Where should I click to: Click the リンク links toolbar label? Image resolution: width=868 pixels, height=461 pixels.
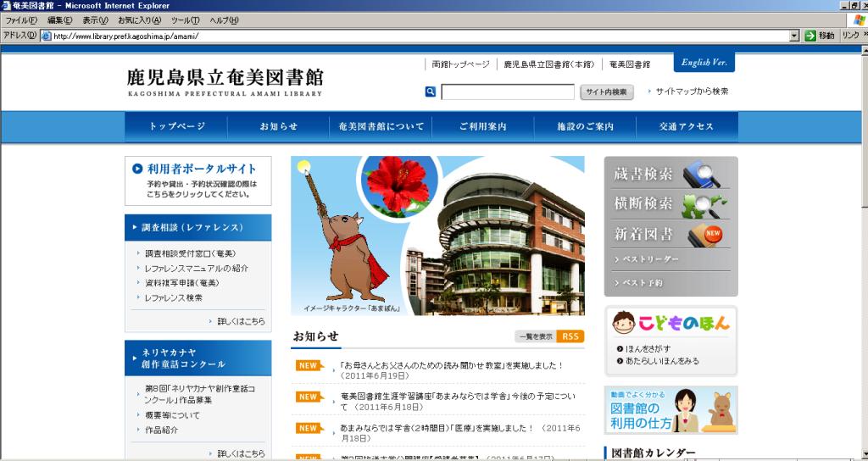(x=849, y=36)
